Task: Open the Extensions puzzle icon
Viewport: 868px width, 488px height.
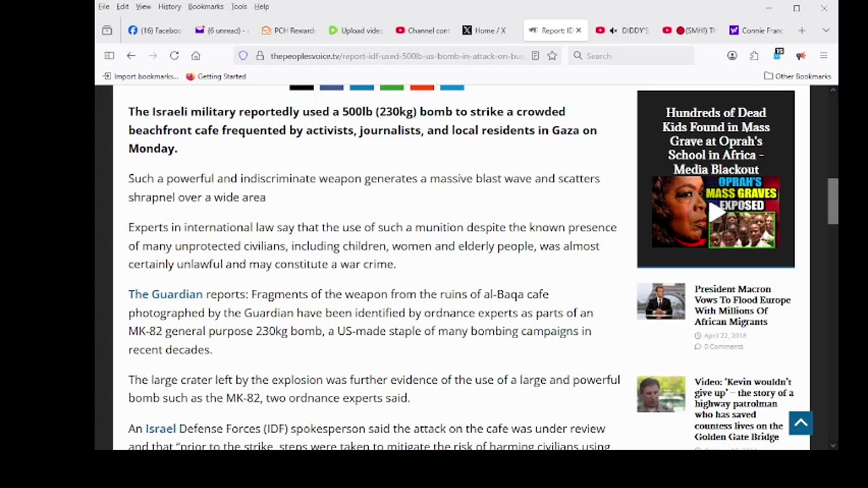Action: [754, 56]
